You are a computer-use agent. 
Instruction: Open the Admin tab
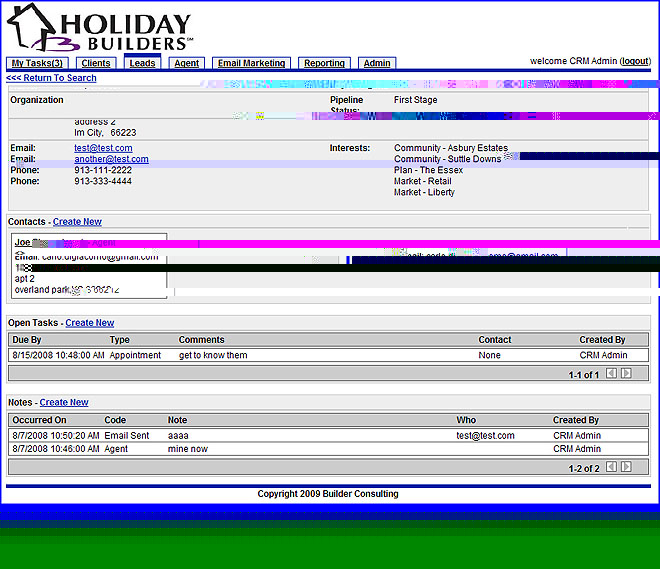tap(377, 63)
